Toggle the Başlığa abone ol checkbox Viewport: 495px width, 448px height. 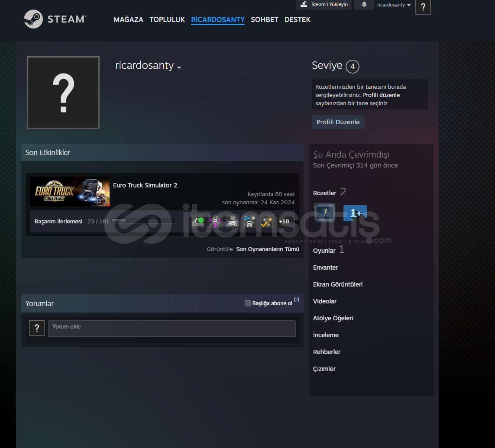(248, 303)
